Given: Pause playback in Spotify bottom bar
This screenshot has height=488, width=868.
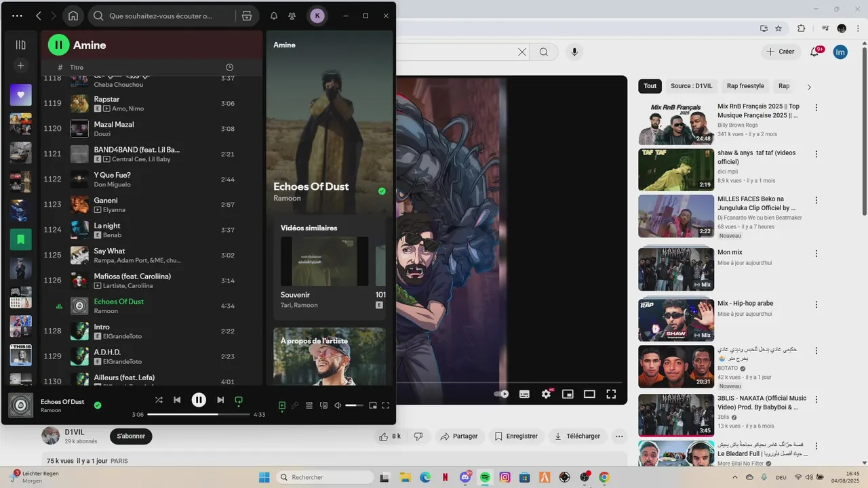Looking at the screenshot, I should tap(199, 400).
